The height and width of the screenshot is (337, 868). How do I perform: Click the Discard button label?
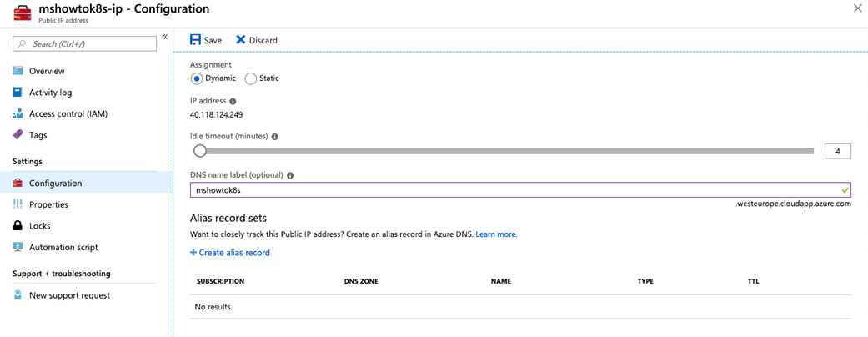(263, 40)
